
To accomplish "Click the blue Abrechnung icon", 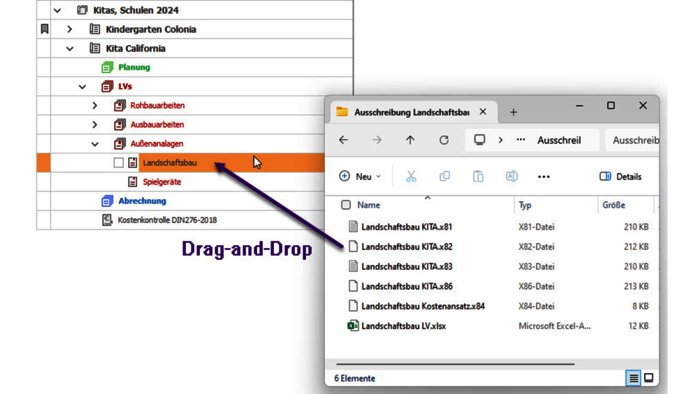I will 107,201.
